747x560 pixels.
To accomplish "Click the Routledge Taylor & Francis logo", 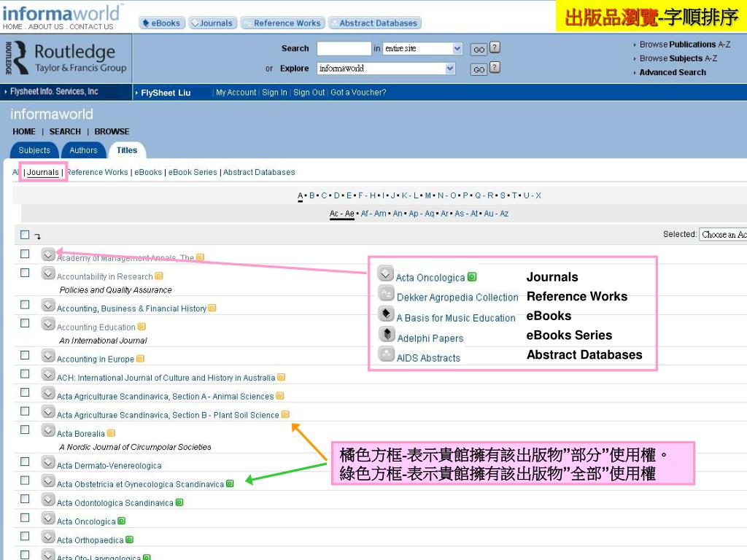I will pos(66,58).
